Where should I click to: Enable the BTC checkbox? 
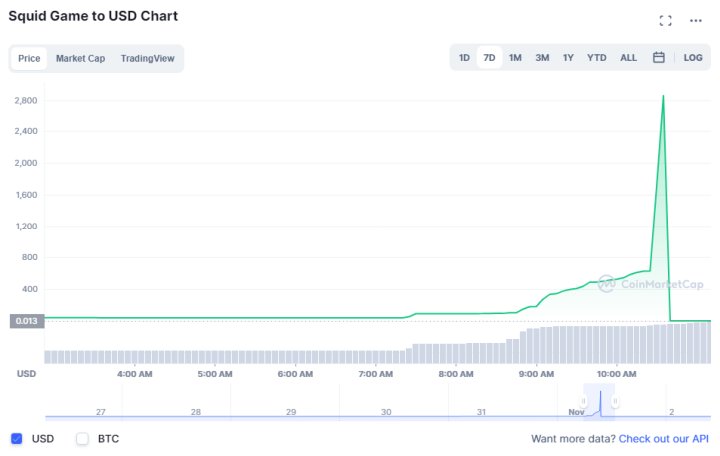pyautogui.click(x=82, y=438)
